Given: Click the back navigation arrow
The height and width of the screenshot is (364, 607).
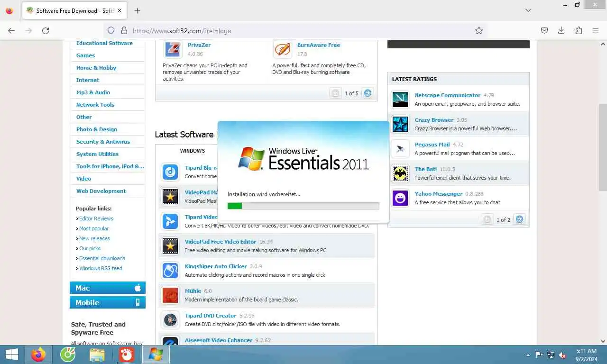Looking at the screenshot, I should pyautogui.click(x=11, y=30).
